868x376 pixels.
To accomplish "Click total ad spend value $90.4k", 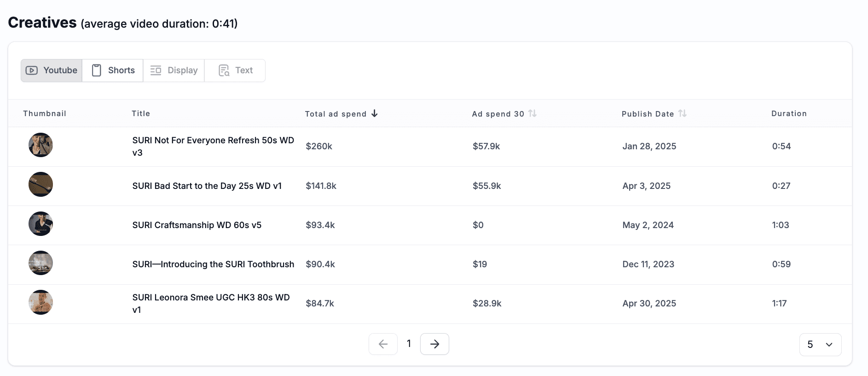I will [320, 264].
